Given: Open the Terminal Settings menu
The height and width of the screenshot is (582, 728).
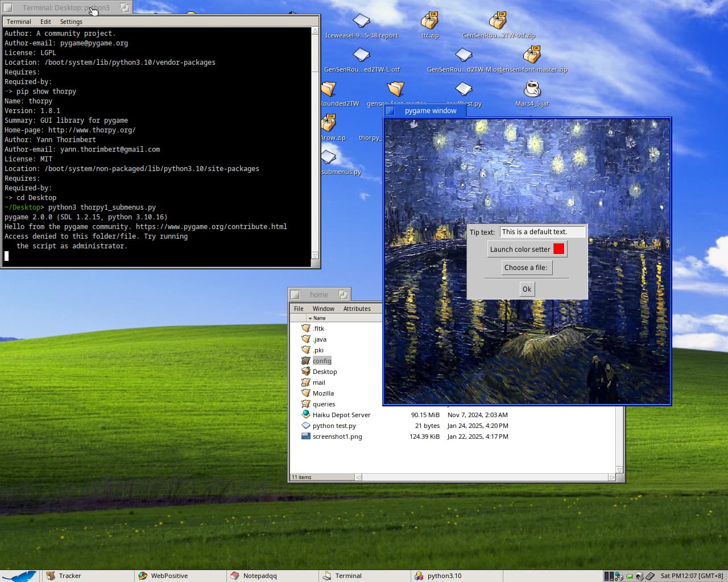Looking at the screenshot, I should (x=71, y=22).
